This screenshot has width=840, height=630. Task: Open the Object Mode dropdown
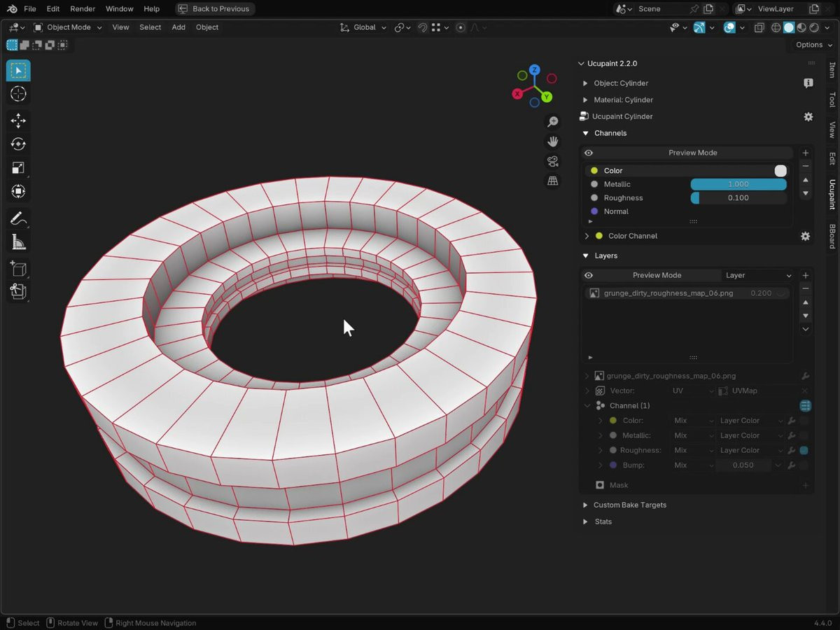click(x=68, y=27)
